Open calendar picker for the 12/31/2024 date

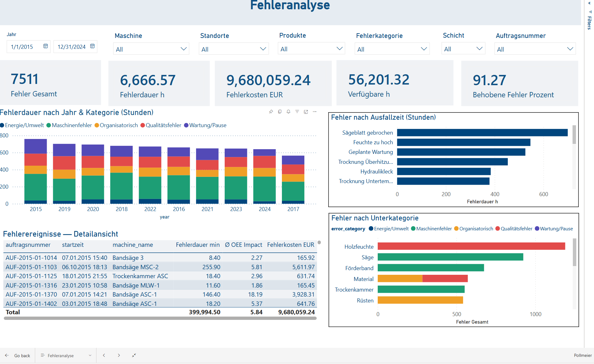(x=92, y=46)
